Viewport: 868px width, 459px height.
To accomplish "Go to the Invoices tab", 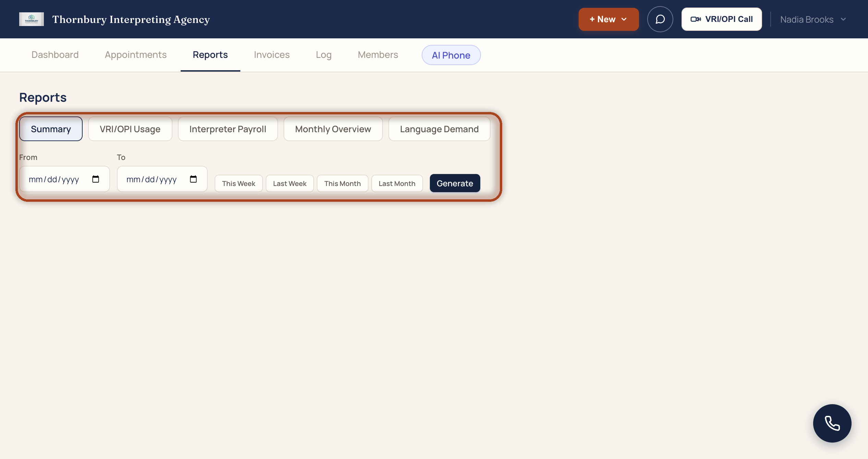I will click(x=272, y=55).
